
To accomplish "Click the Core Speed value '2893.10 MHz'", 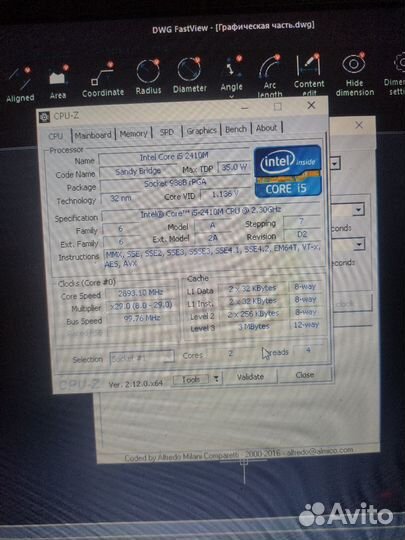I will coord(141,293).
